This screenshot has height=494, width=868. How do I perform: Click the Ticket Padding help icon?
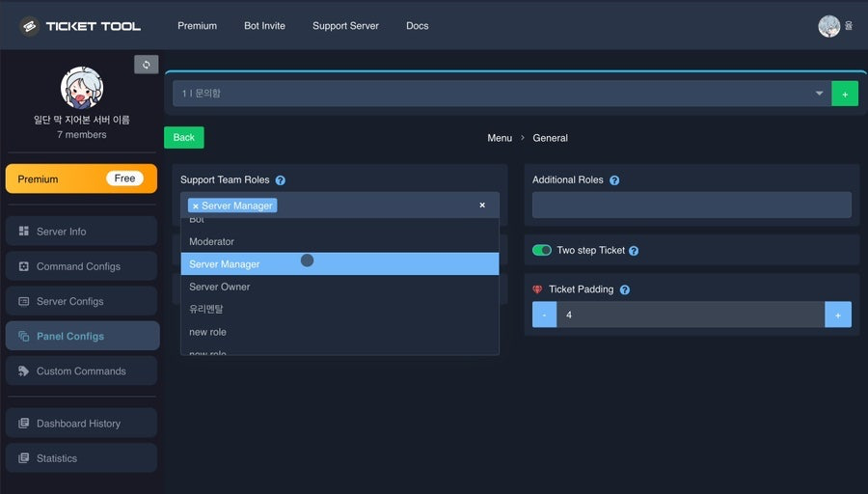tap(624, 289)
